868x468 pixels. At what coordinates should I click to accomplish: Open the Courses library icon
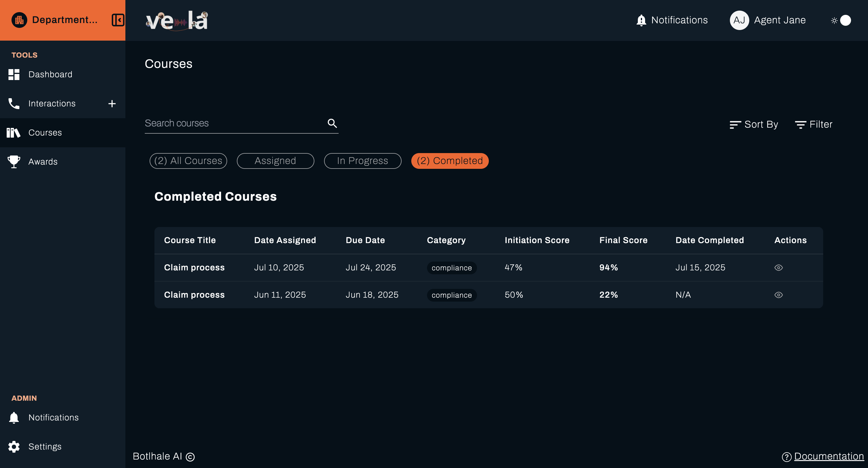coord(14,132)
